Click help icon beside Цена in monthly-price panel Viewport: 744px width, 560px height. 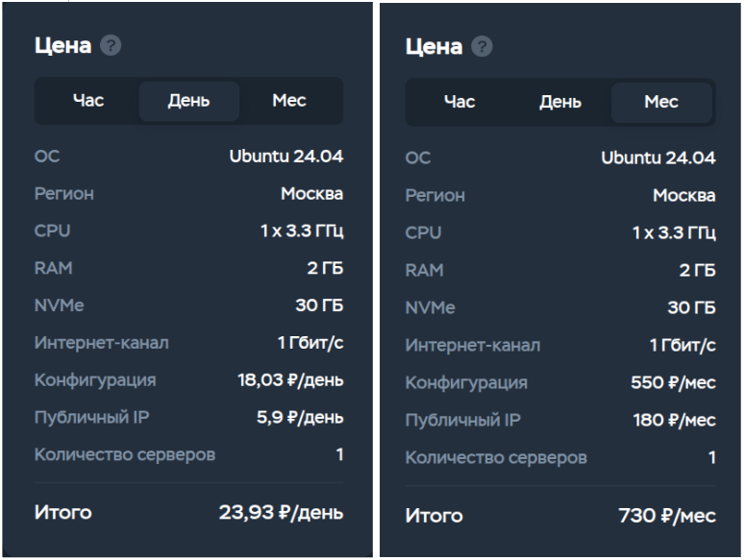coord(483,47)
